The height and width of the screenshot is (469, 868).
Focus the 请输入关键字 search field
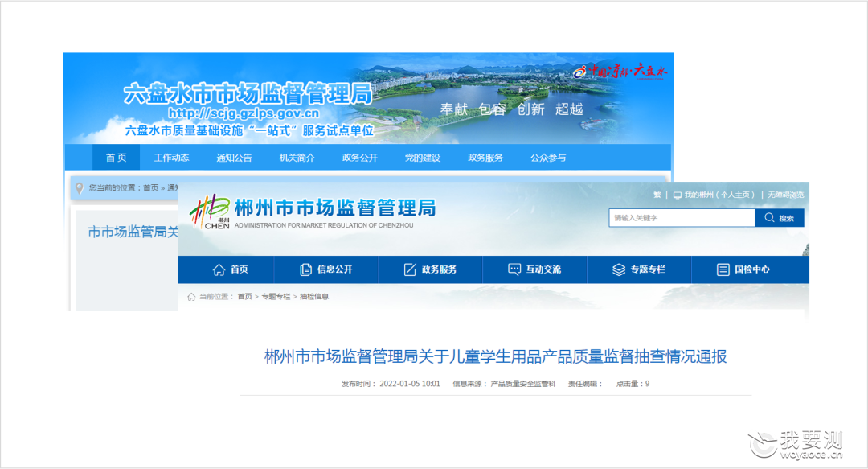point(682,218)
